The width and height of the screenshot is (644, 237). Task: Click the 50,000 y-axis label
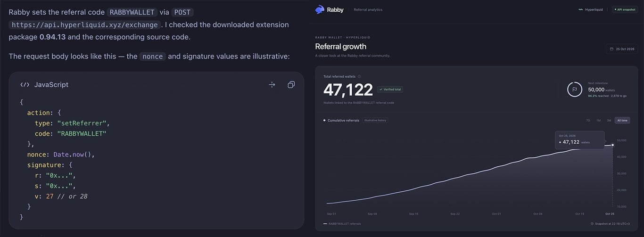point(622,140)
